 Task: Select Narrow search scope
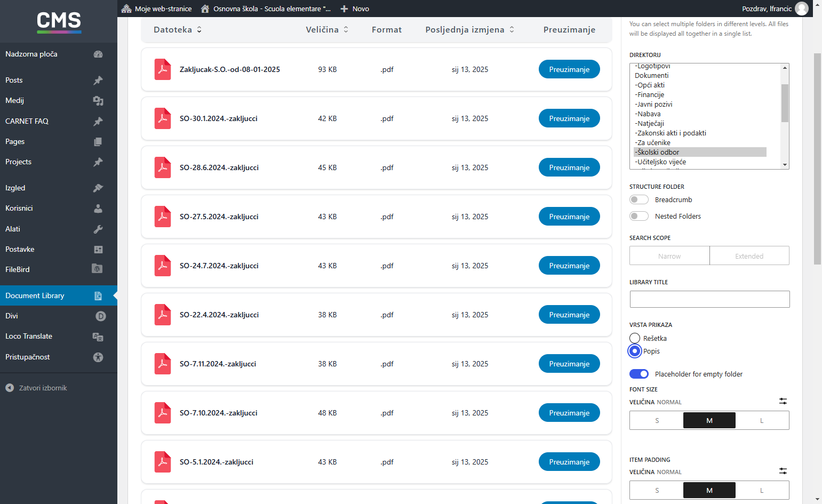[x=669, y=255]
